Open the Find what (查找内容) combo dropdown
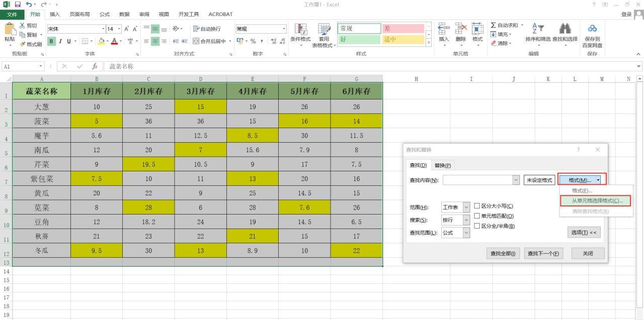Image resolution: width=644 pixels, height=320 pixels. pyautogui.click(x=516, y=180)
